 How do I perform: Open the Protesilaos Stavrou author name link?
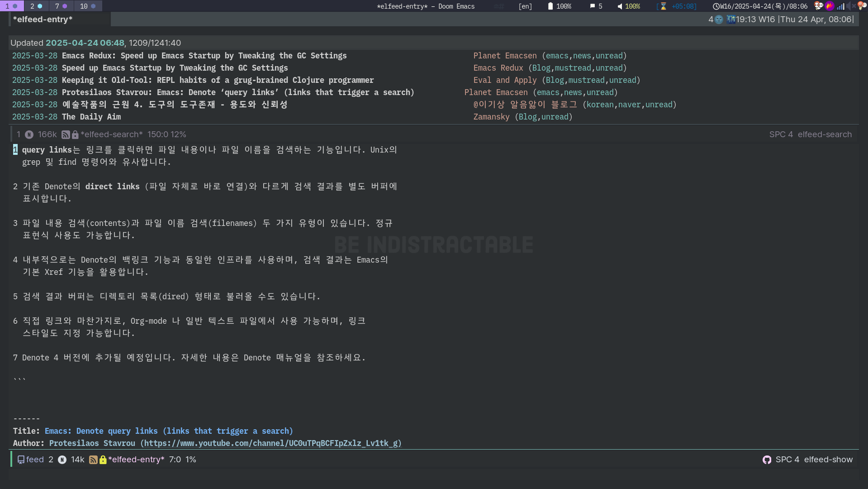click(x=92, y=443)
